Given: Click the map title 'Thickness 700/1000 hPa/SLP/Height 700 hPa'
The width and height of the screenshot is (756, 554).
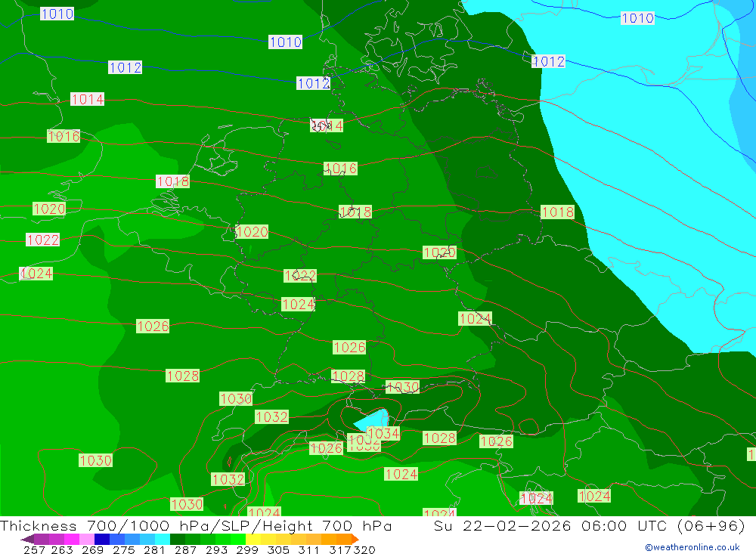Looking at the screenshot, I should pyautogui.click(x=196, y=526).
